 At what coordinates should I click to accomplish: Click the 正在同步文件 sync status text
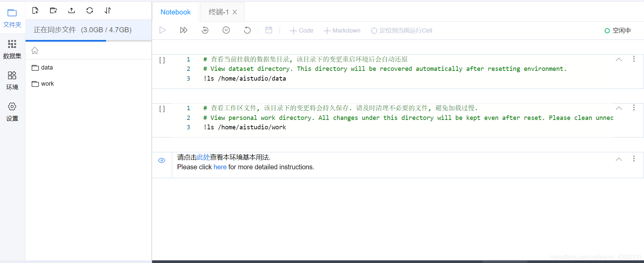click(x=55, y=30)
